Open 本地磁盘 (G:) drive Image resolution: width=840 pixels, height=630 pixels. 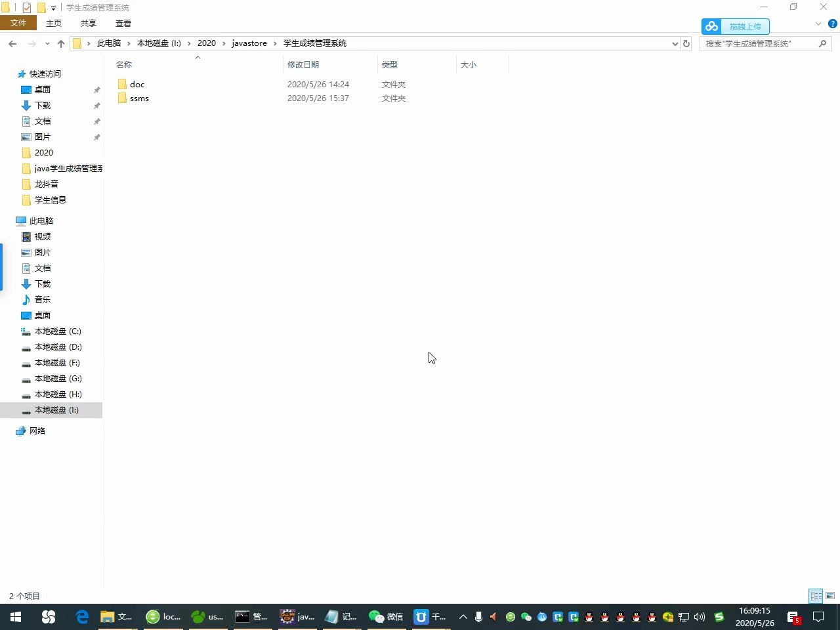(58, 379)
